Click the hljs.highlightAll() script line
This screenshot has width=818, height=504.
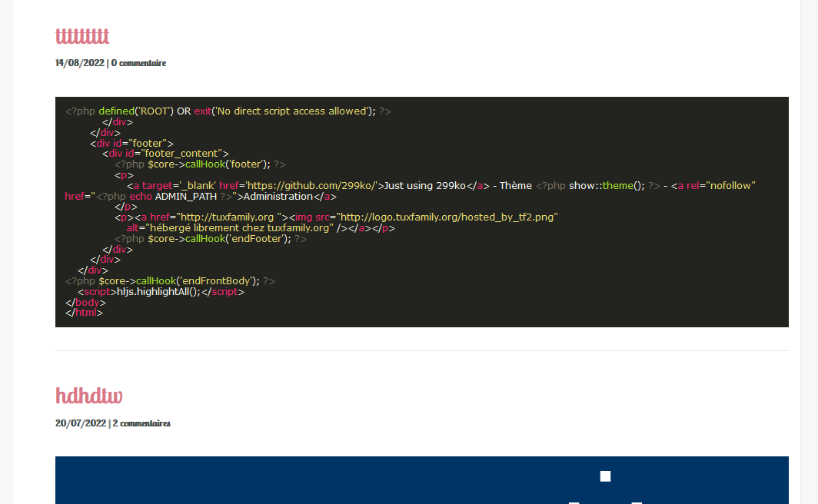point(159,292)
